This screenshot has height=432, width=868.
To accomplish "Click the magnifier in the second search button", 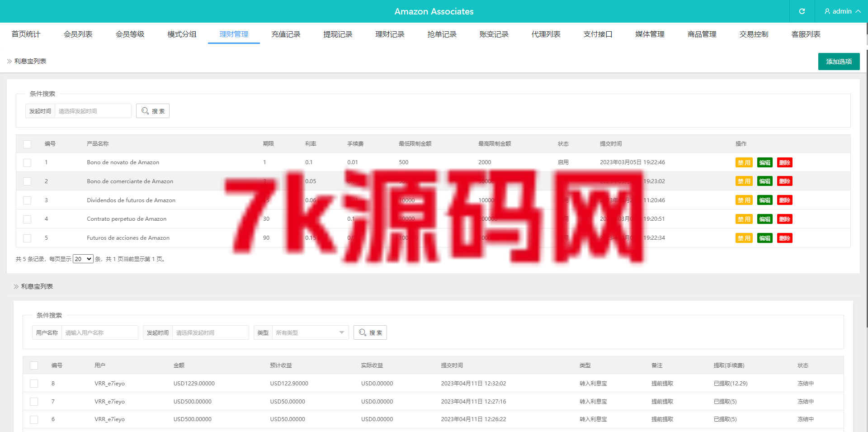I will pyautogui.click(x=363, y=332).
